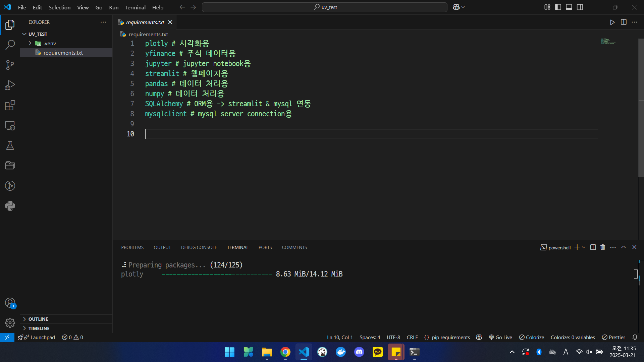Image resolution: width=644 pixels, height=362 pixels.
Task: Open the Terminal menu
Action: point(135,7)
